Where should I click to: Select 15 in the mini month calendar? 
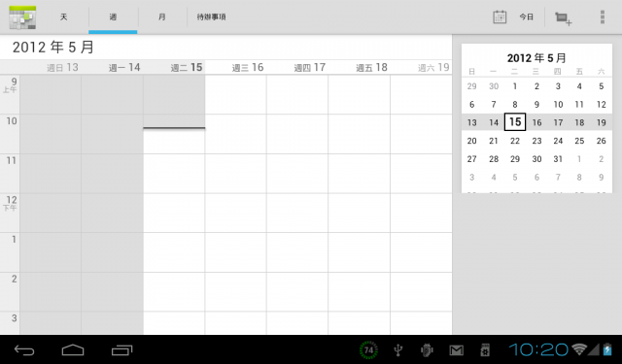tap(515, 122)
